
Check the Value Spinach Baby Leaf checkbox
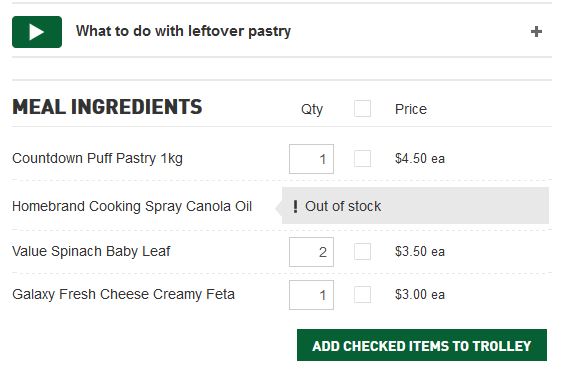(x=362, y=251)
